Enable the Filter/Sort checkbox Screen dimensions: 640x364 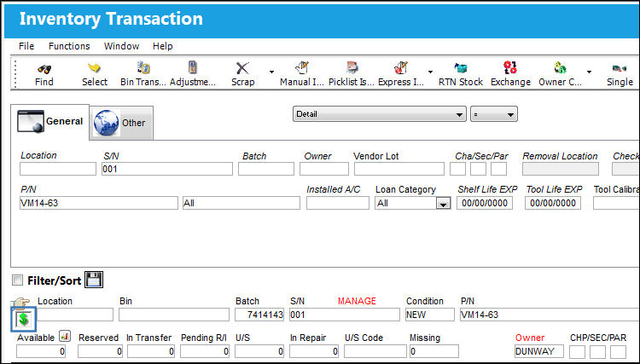click(x=18, y=280)
